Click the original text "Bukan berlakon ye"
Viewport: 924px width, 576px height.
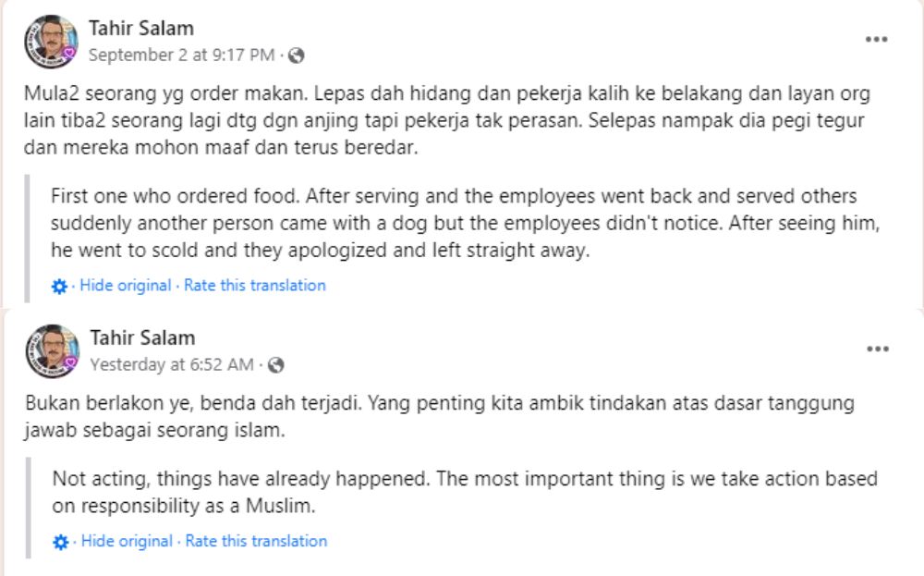click(92, 404)
